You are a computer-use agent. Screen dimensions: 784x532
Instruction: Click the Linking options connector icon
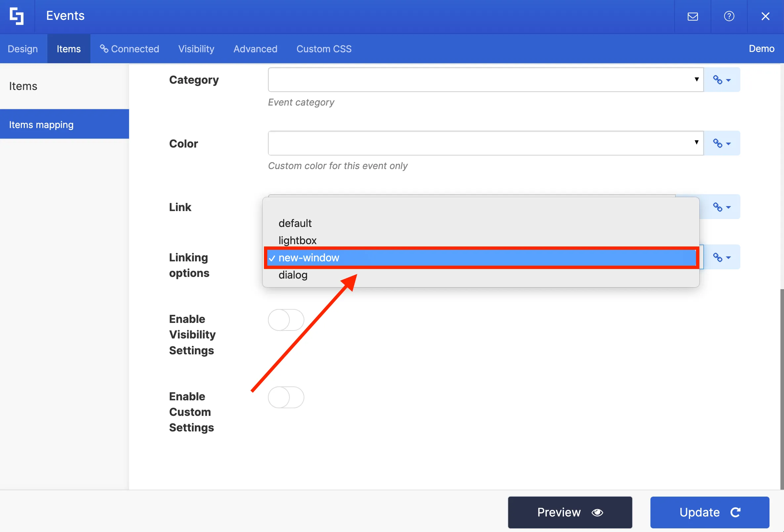tap(722, 257)
